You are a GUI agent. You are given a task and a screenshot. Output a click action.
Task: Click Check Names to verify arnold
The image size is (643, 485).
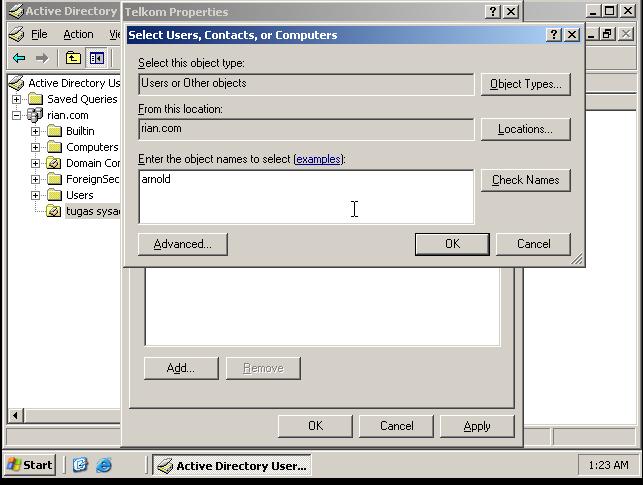(x=526, y=180)
